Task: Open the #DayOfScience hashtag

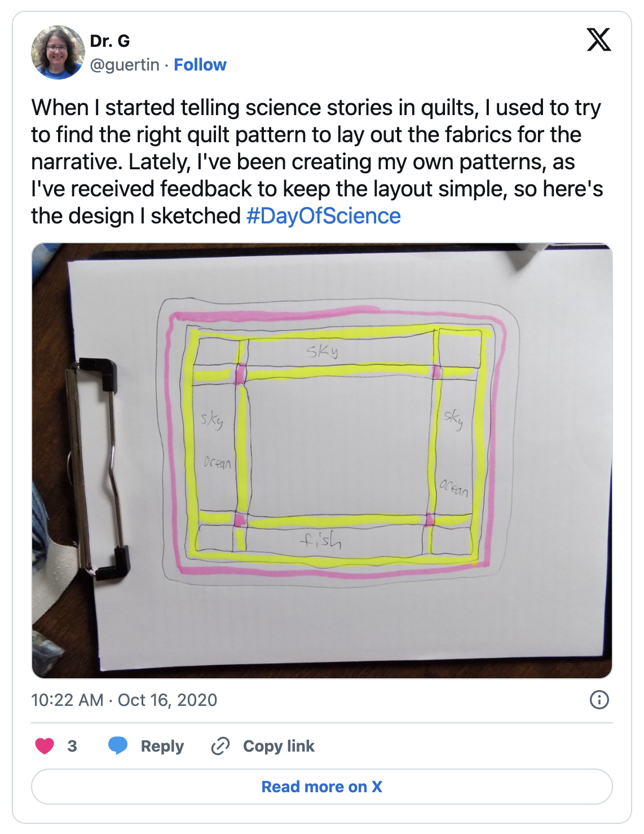Action: point(324,216)
